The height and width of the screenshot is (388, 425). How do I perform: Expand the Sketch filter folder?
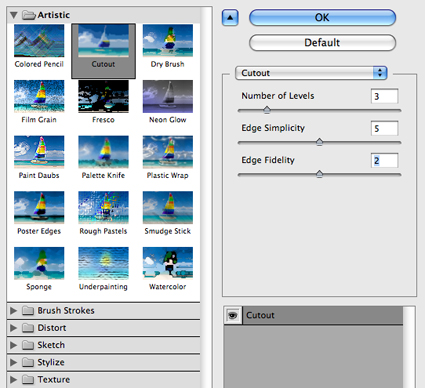(x=13, y=345)
